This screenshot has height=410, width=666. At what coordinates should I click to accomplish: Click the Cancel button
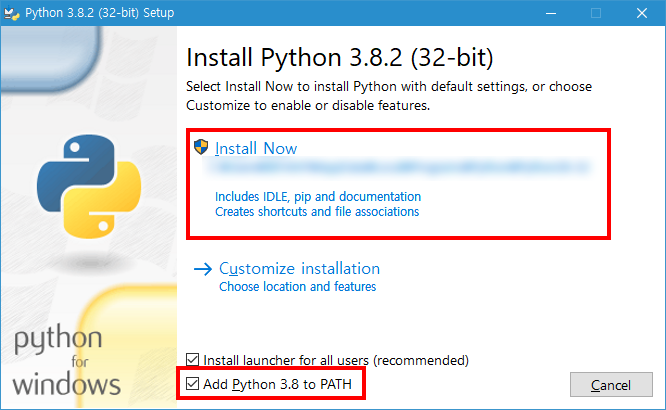(x=611, y=385)
